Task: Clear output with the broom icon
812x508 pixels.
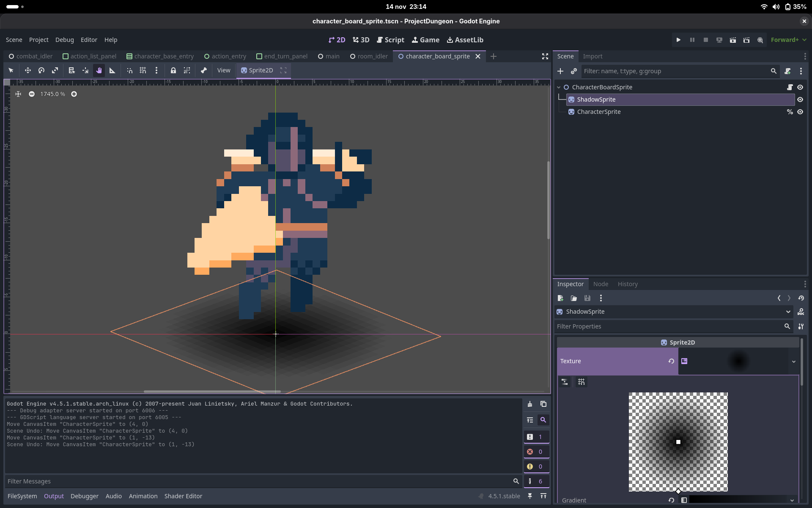Action: click(x=530, y=404)
